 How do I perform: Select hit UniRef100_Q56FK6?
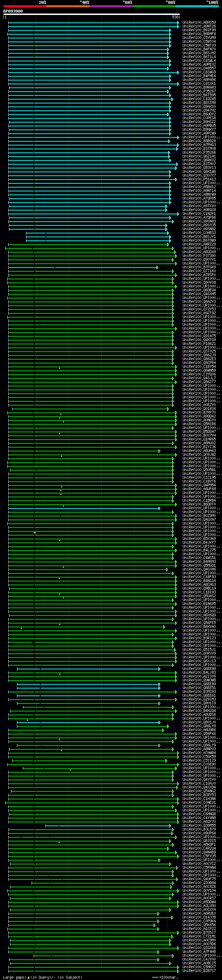[x=199, y=734]
